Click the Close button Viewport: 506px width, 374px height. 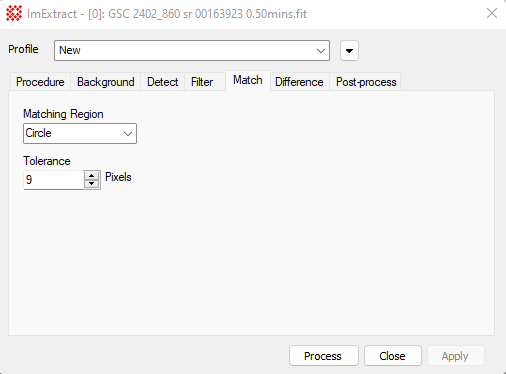click(393, 356)
